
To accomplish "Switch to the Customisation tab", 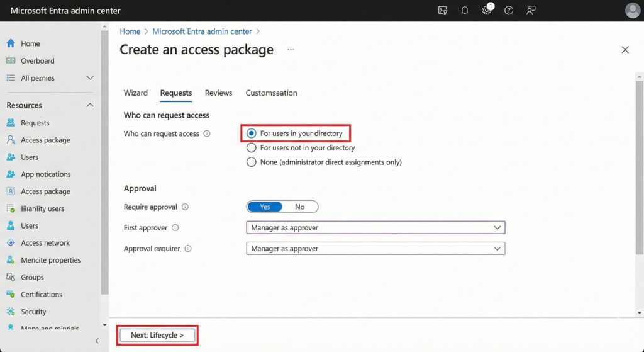I will click(271, 93).
